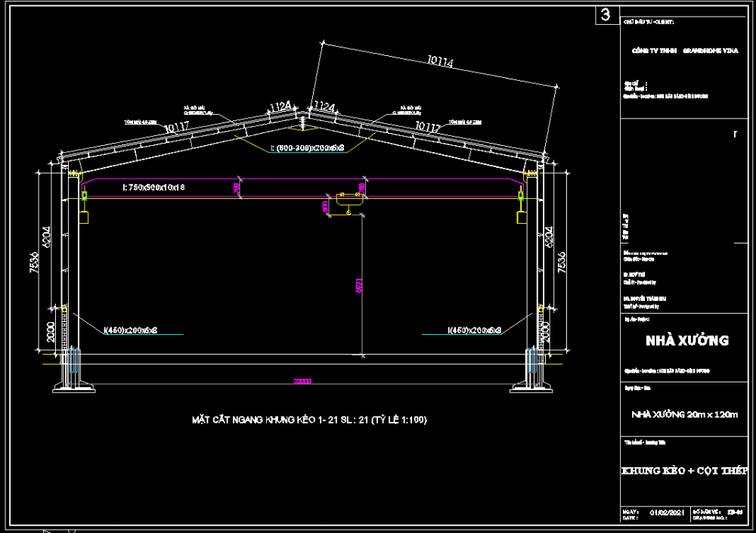Screen dimensions: 756x533
Task: Click the right 10117 rafter dimension
Action: [x=427, y=127]
